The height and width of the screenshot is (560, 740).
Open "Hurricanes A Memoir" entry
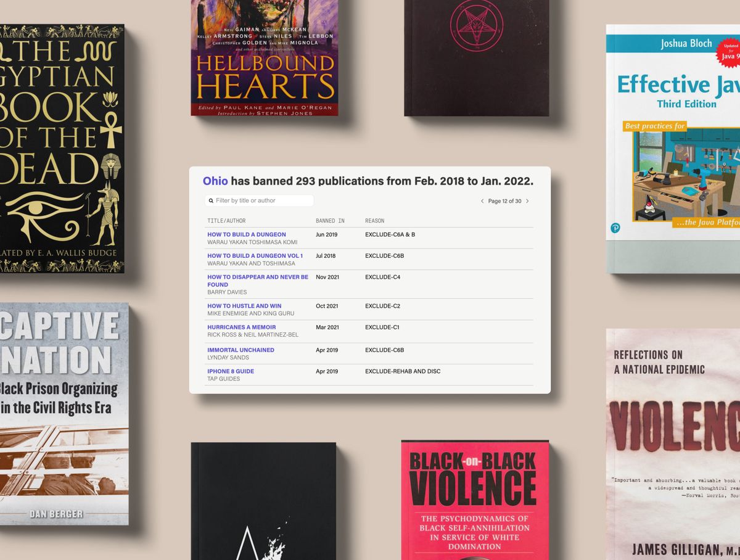click(x=241, y=327)
